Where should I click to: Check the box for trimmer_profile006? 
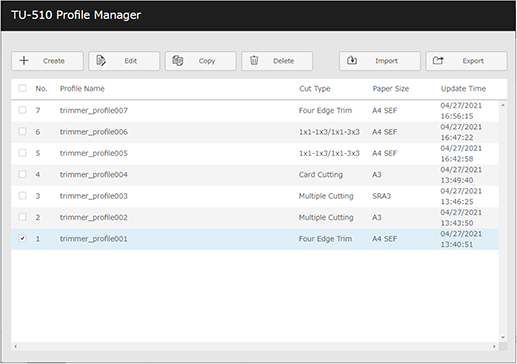pyautogui.click(x=22, y=131)
